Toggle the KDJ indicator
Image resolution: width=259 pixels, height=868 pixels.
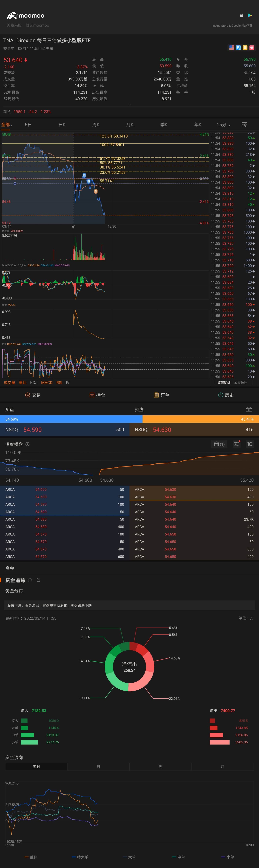click(34, 382)
